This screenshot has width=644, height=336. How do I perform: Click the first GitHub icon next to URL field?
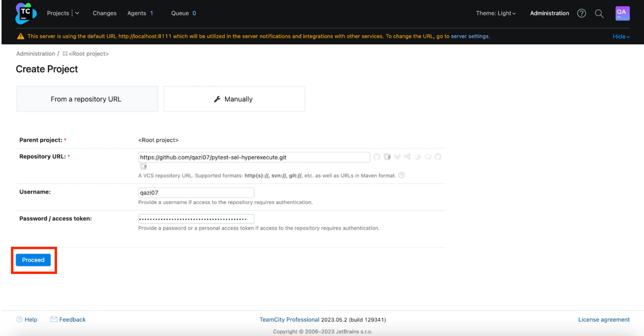(x=377, y=157)
